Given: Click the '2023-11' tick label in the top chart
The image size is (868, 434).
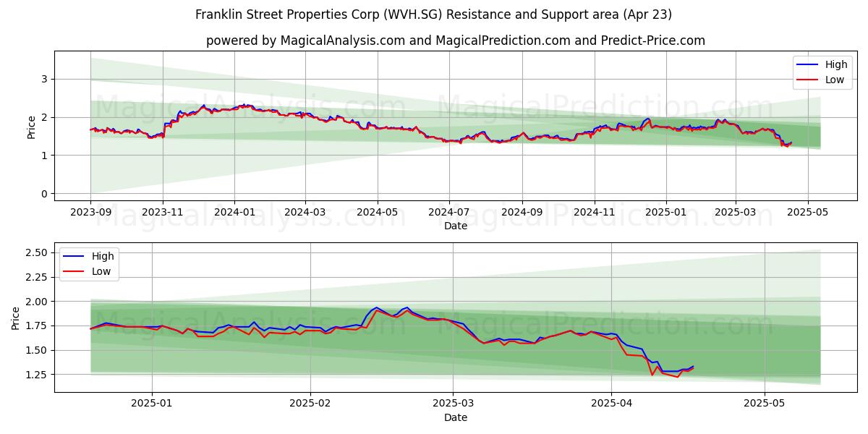Looking at the screenshot, I should tap(162, 213).
